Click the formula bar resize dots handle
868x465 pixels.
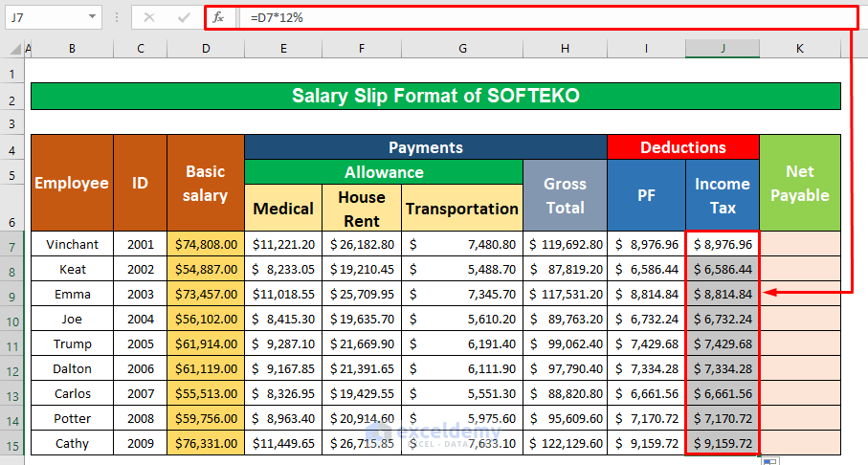[116, 17]
